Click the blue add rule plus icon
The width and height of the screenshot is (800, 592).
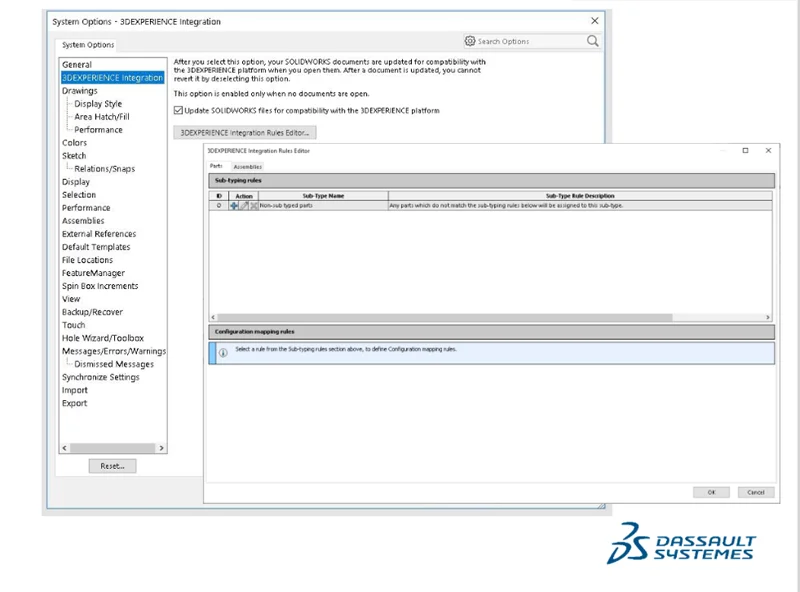(x=234, y=206)
